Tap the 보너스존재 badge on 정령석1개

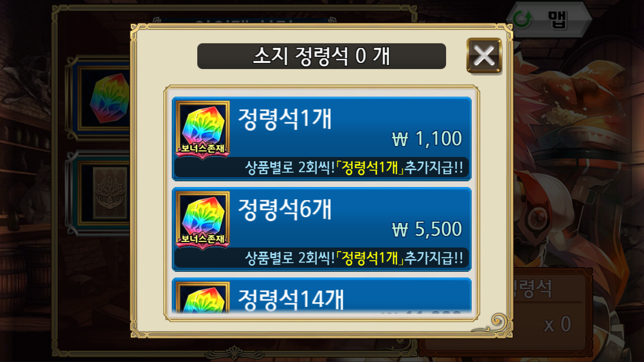coord(203,148)
